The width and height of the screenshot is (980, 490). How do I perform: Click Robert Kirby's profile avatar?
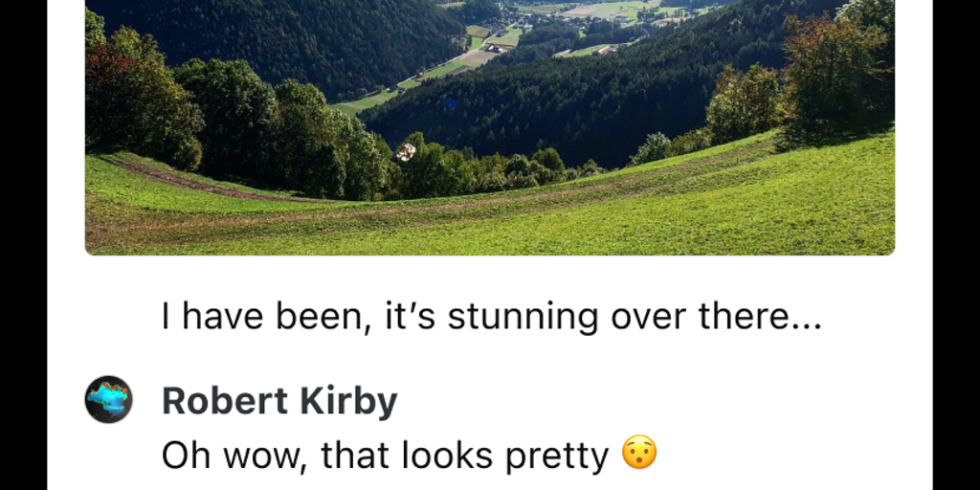[109, 399]
